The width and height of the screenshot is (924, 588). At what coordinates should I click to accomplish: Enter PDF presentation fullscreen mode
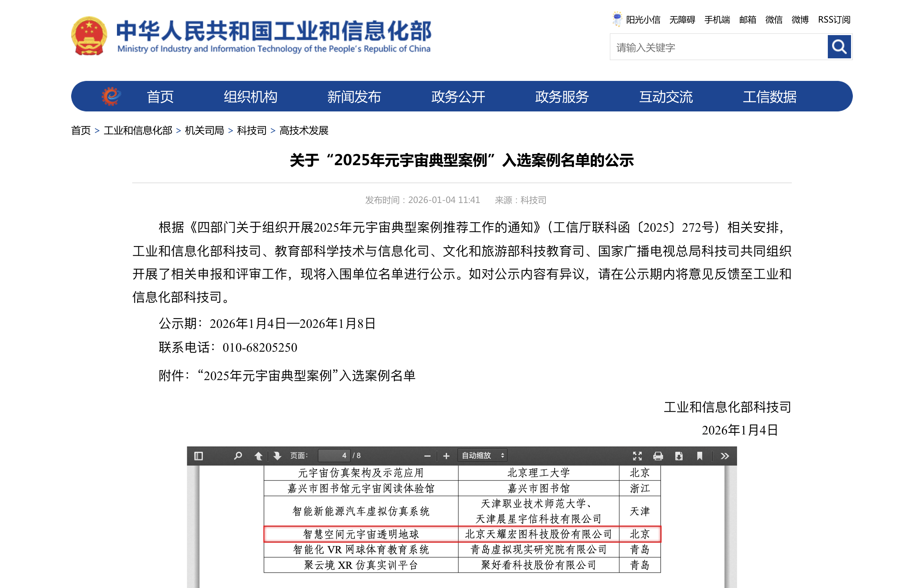(x=637, y=456)
